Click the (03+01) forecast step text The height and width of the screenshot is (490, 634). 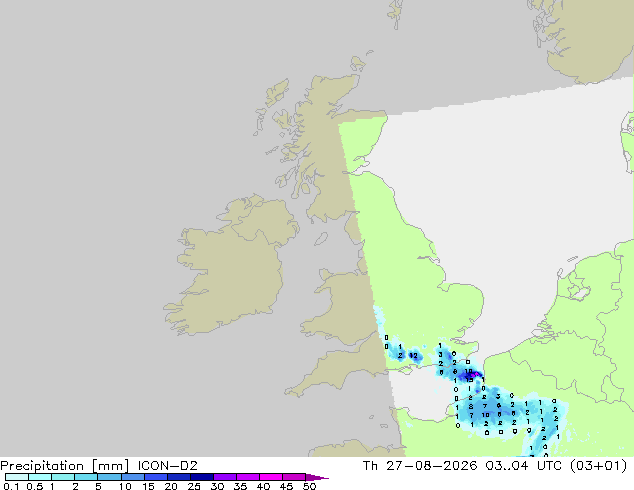coord(598,465)
